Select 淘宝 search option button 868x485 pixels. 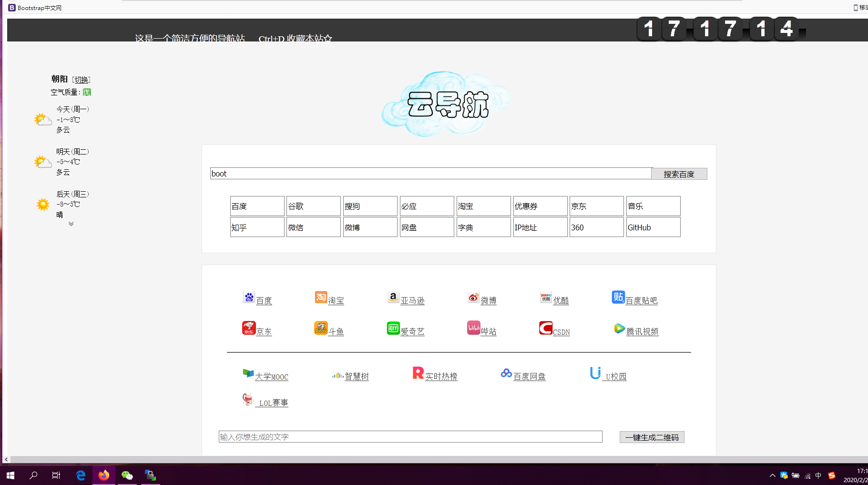point(484,206)
